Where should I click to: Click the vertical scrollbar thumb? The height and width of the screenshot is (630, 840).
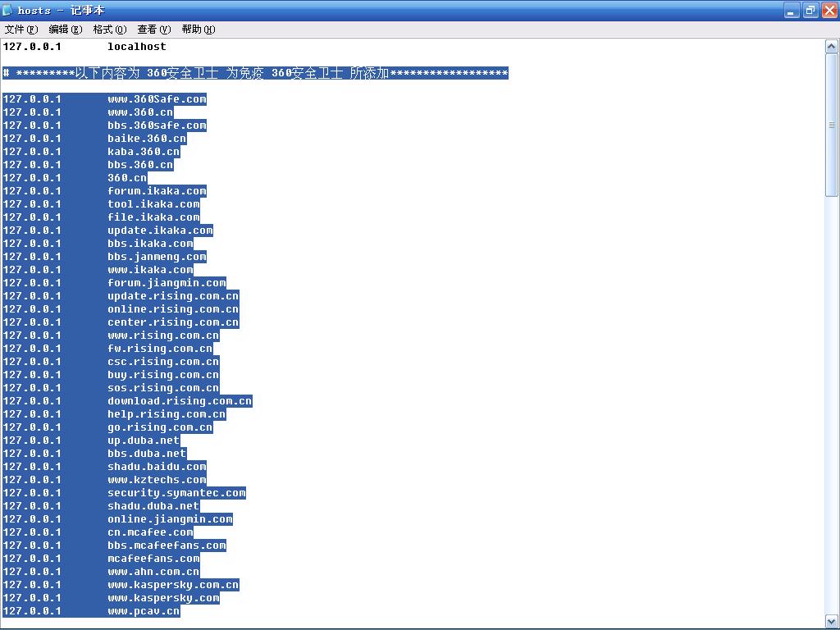click(832, 125)
